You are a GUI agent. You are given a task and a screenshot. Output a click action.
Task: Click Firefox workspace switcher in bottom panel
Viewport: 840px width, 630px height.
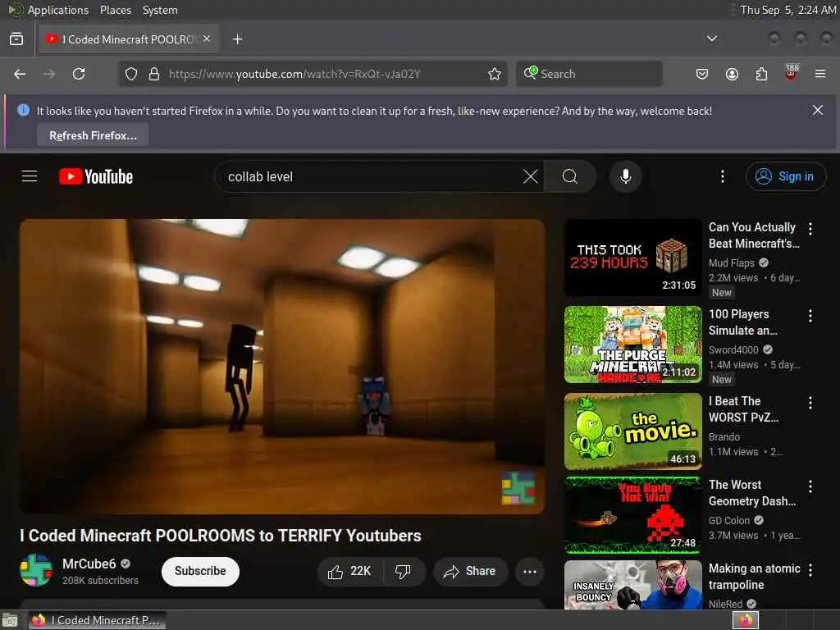(746, 620)
